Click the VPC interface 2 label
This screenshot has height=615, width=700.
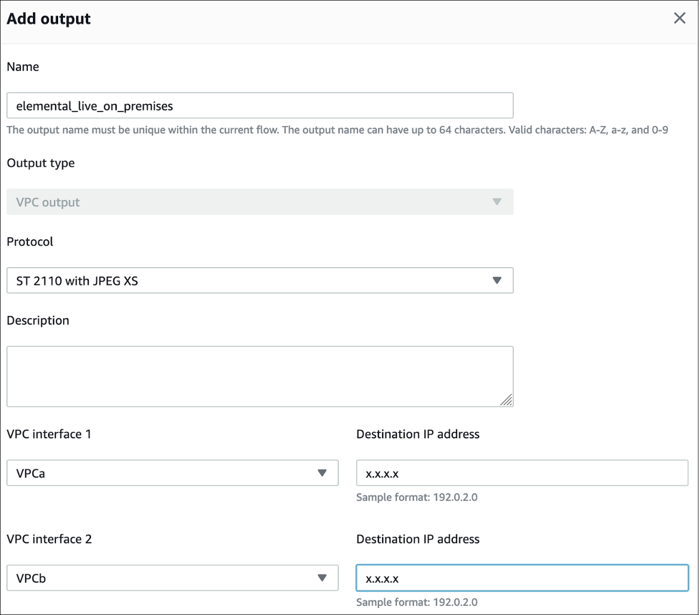pos(49,539)
